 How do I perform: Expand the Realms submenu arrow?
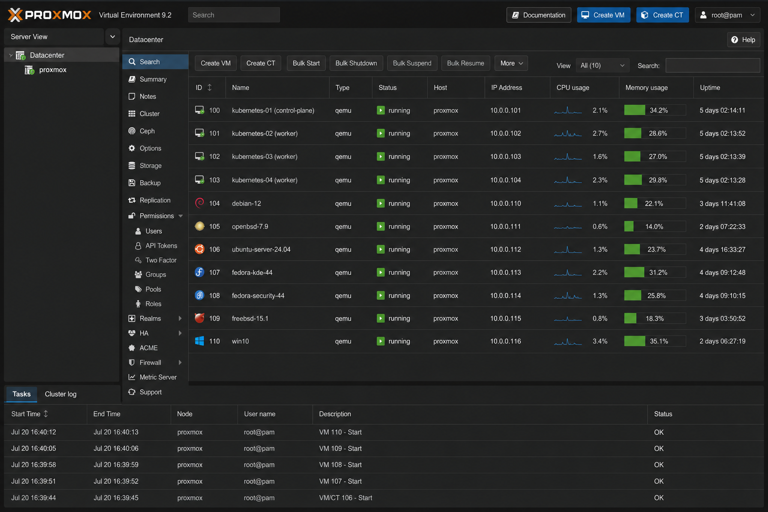click(180, 318)
